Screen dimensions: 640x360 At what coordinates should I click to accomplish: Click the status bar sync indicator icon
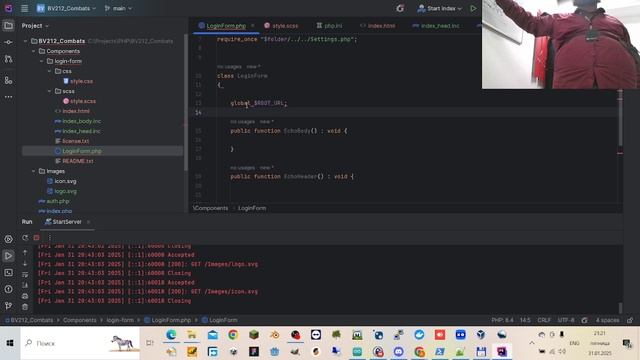click(x=584, y=320)
